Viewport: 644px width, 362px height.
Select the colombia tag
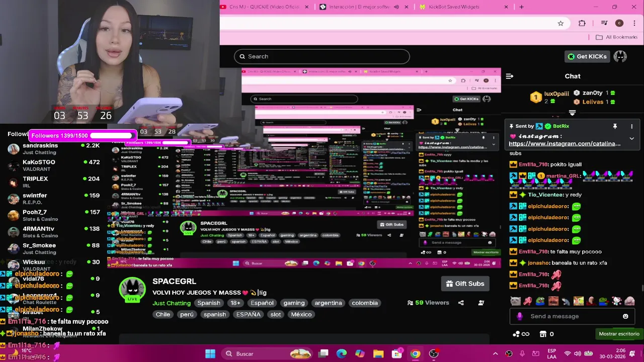pyautogui.click(x=365, y=303)
